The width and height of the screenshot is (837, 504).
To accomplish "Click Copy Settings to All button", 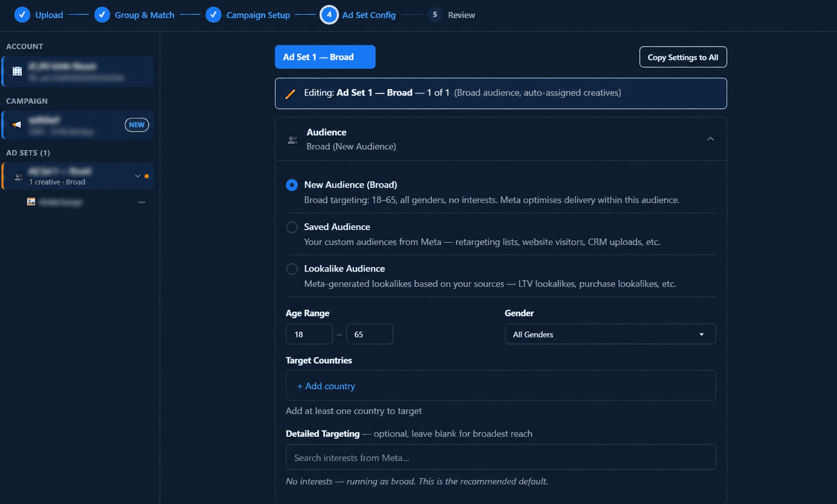I will point(683,57).
